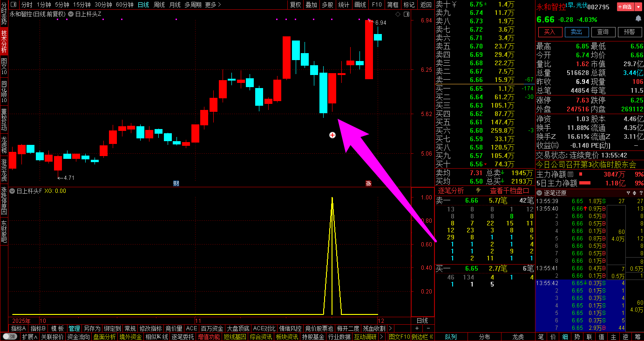Open the 资金流向 bottom tab

tap(78, 336)
